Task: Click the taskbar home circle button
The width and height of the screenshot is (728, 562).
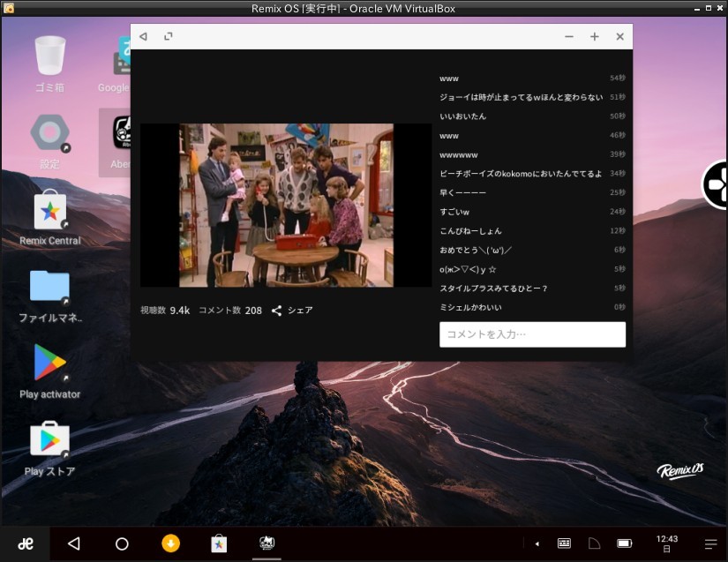Action: pyautogui.click(x=122, y=543)
